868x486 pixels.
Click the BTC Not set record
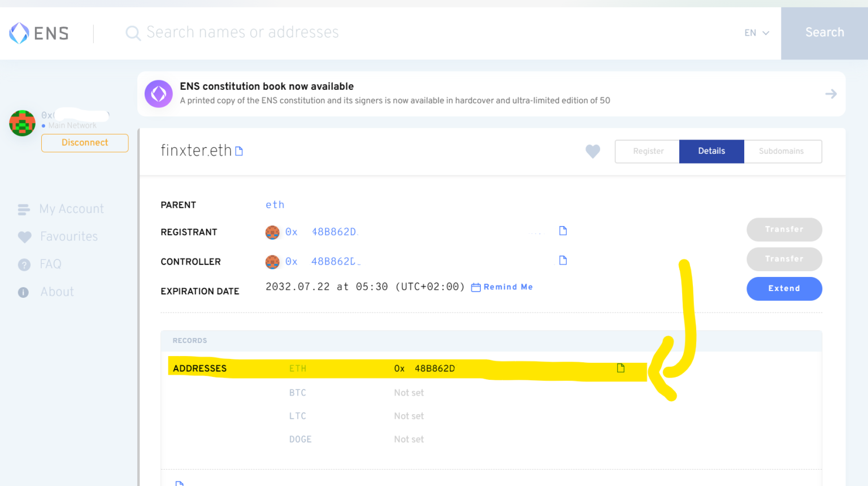pos(409,393)
